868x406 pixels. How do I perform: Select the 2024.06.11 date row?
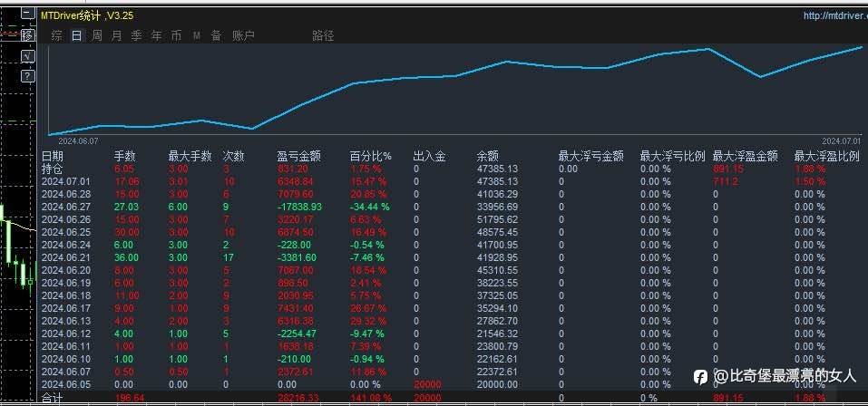tap(66, 347)
